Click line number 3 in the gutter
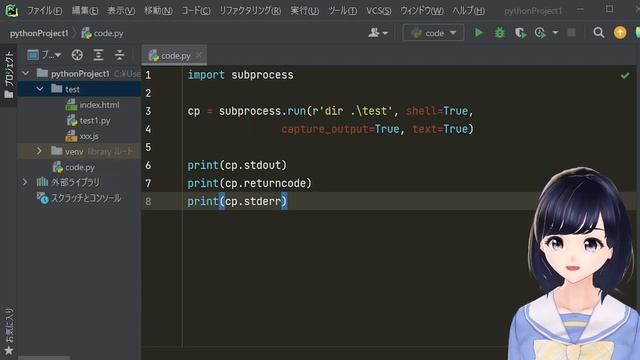 [x=148, y=111]
